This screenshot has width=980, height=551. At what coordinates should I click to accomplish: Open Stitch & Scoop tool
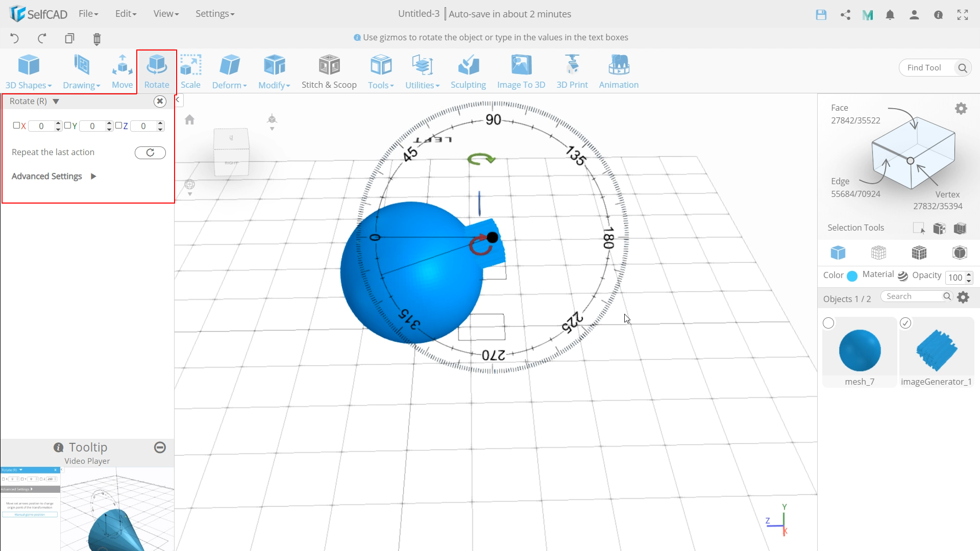(x=329, y=72)
